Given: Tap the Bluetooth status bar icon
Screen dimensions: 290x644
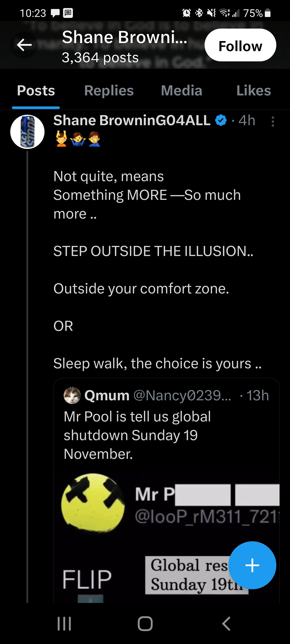Looking at the screenshot, I should click(199, 13).
